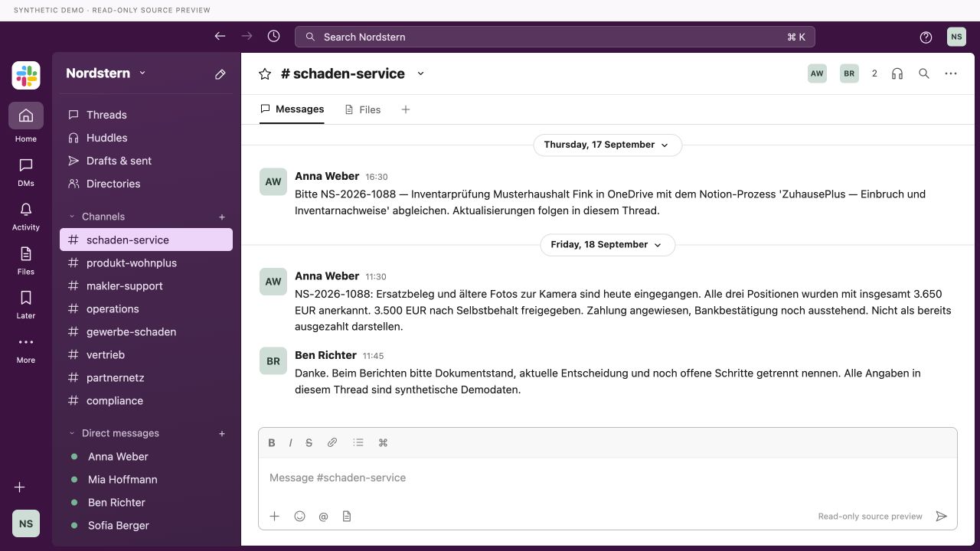Viewport: 980px width, 551px height.
Task: Click the mention @ icon
Action: tap(323, 517)
